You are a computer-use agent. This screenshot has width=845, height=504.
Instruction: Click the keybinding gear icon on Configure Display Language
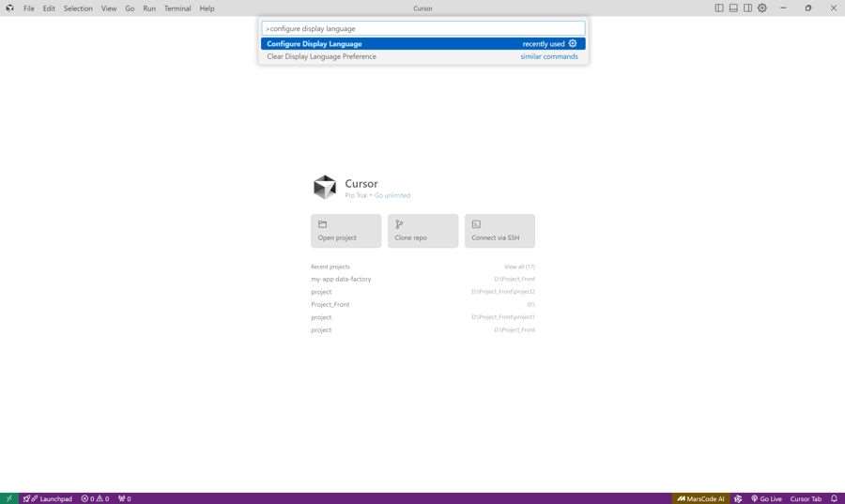573,43
